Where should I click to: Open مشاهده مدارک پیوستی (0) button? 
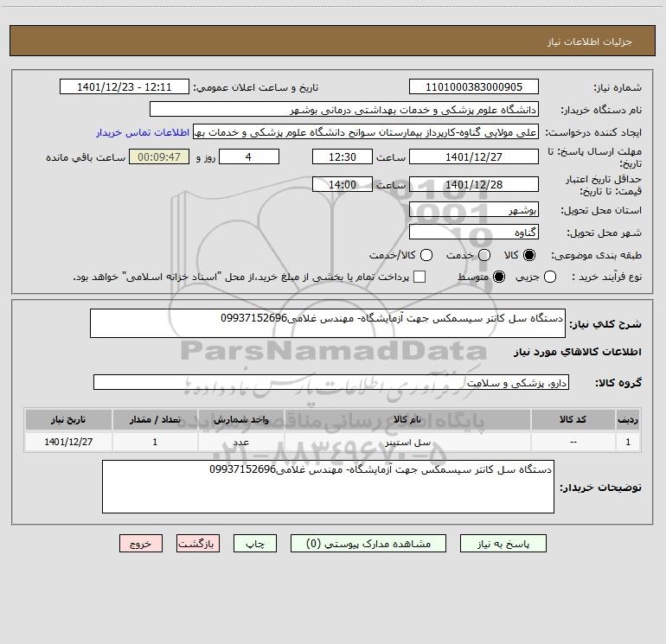click(x=368, y=544)
